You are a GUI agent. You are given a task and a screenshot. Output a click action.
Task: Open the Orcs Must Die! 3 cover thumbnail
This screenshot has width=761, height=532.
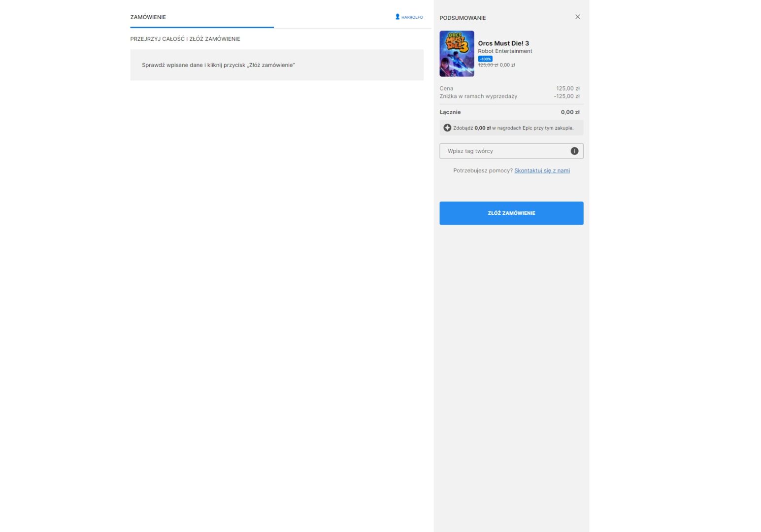[x=457, y=54]
